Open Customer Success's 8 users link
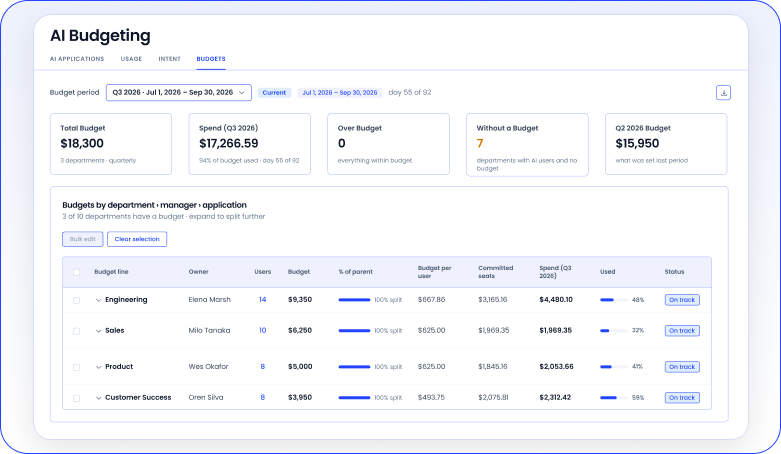781x454 pixels. coord(262,398)
